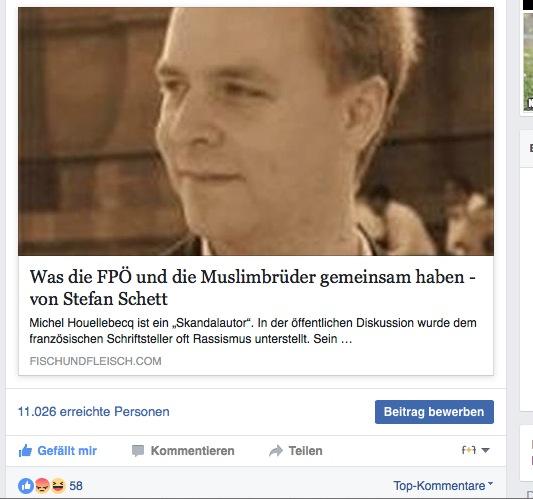Image resolution: width=533 pixels, height=499 pixels.
Task: Click the Kommentieren text label
Action: pyautogui.click(x=193, y=451)
